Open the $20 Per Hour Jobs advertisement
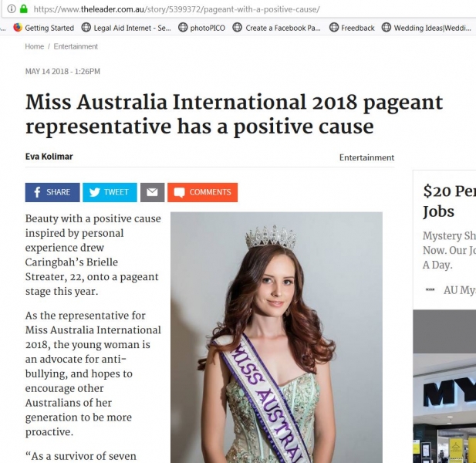This screenshot has height=463, width=476. coord(449,201)
